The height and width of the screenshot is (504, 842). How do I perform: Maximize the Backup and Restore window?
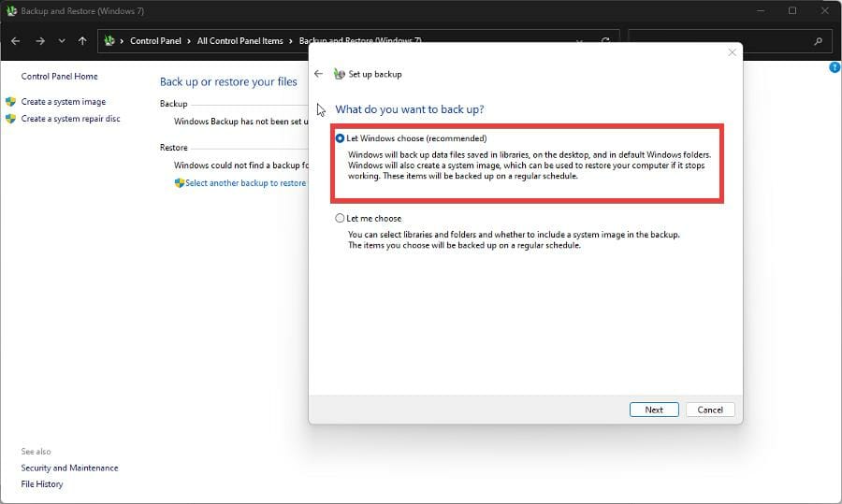792,10
